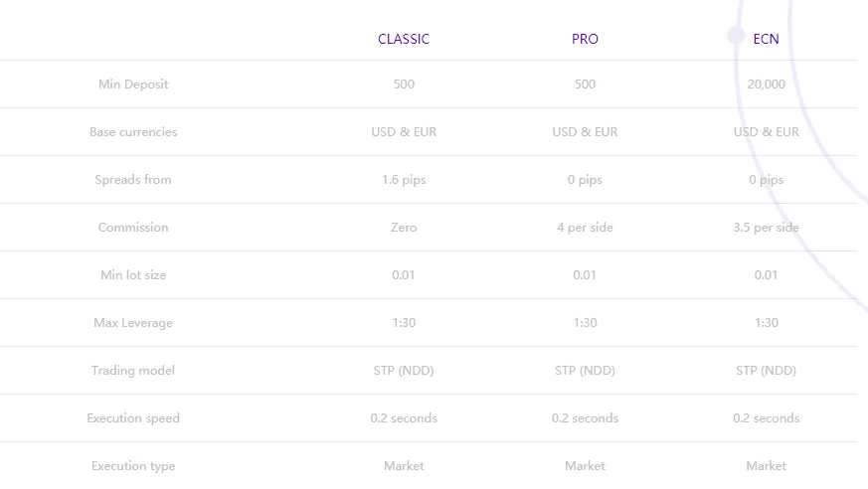Click the 3.5 per side ECN commission
This screenshot has height=489, width=868.
tap(767, 228)
